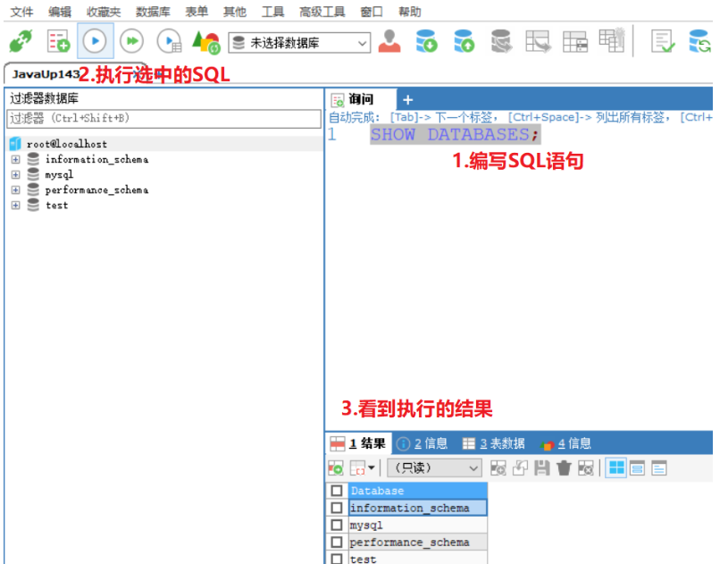Execute all queries with double-arrow button
The image size is (728, 564).
[132, 42]
